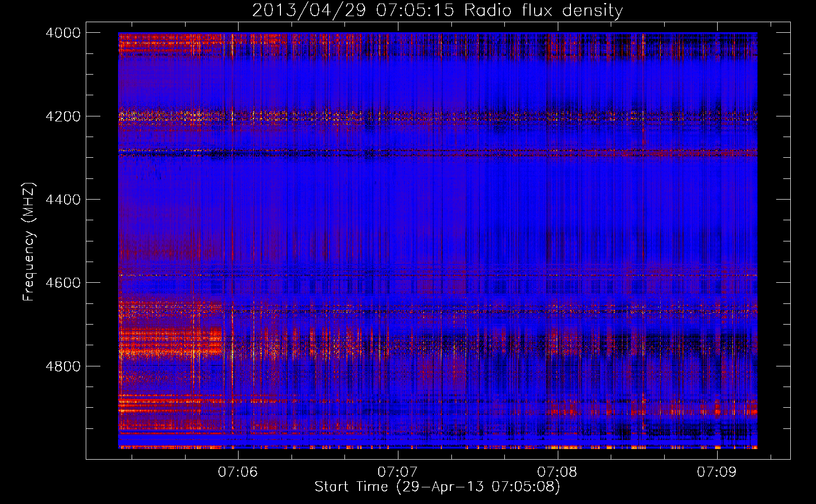Select the 4800 frequency tick label
Screen dimensions: 816x504
tap(63, 366)
